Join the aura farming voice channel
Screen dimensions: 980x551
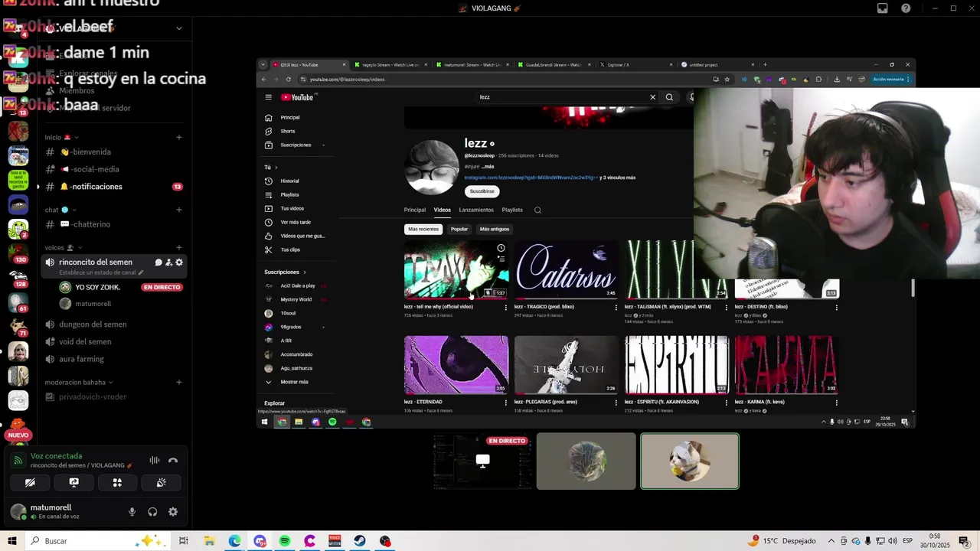pyautogui.click(x=113, y=359)
